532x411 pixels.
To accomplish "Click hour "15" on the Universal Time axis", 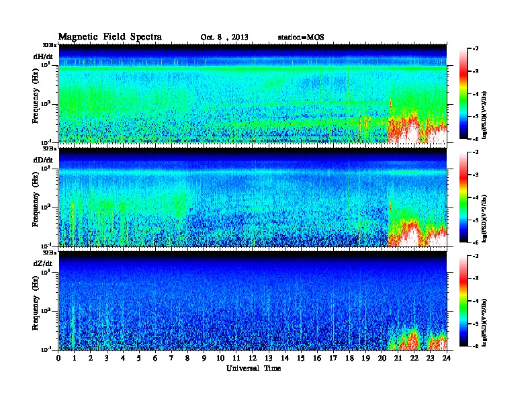I will (301, 358).
